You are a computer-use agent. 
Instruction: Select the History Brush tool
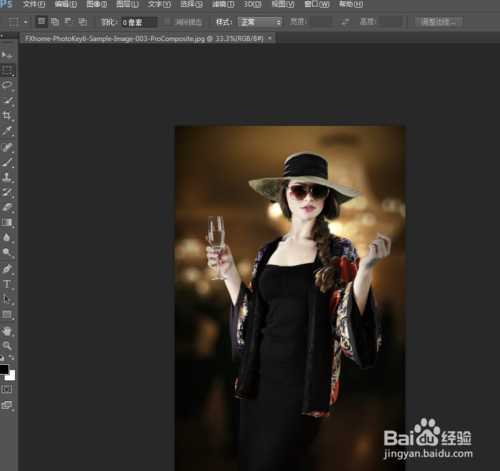pos(7,192)
